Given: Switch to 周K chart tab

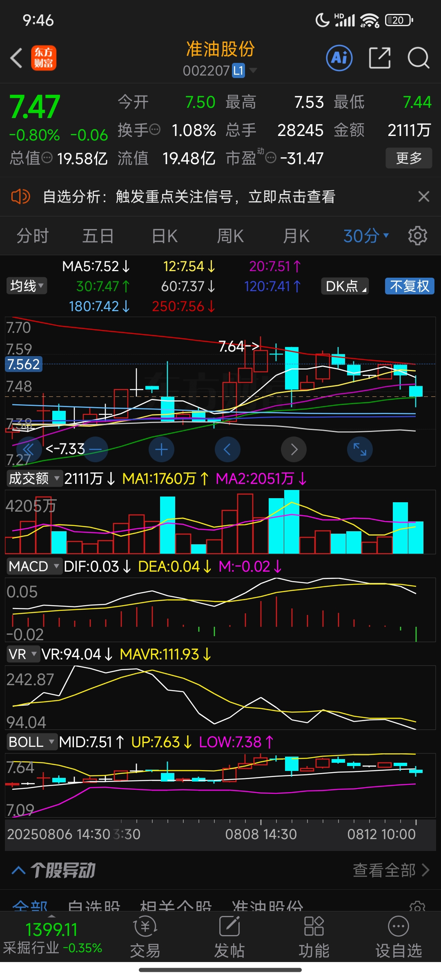Looking at the screenshot, I should [x=230, y=236].
